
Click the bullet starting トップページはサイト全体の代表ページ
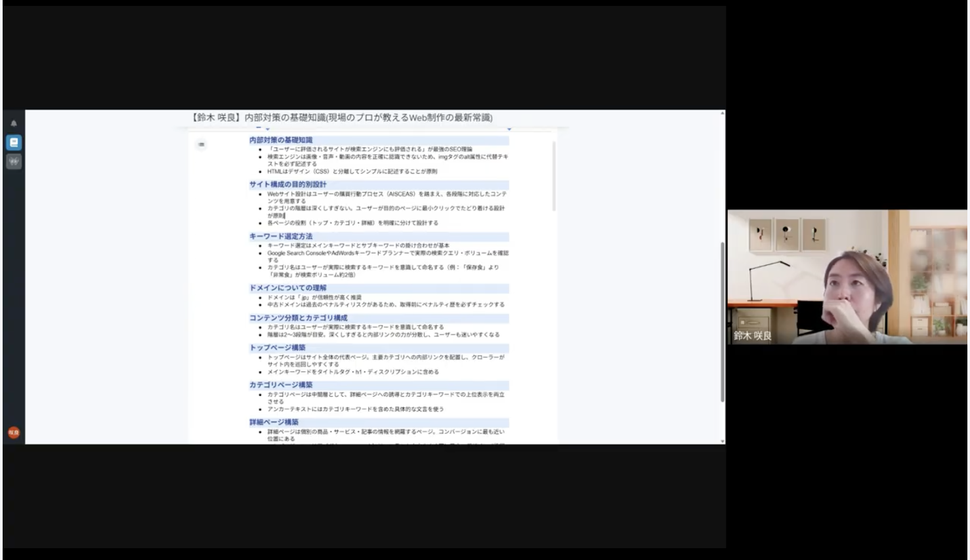(x=386, y=361)
